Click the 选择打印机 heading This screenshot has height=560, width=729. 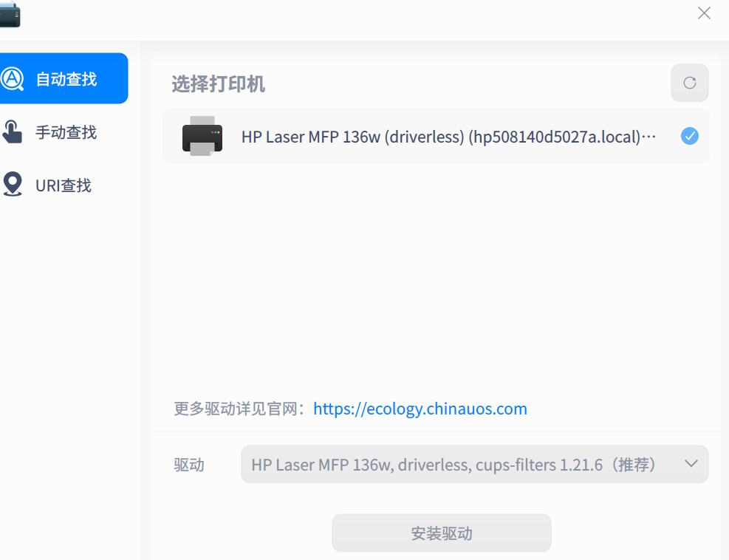pos(219,84)
